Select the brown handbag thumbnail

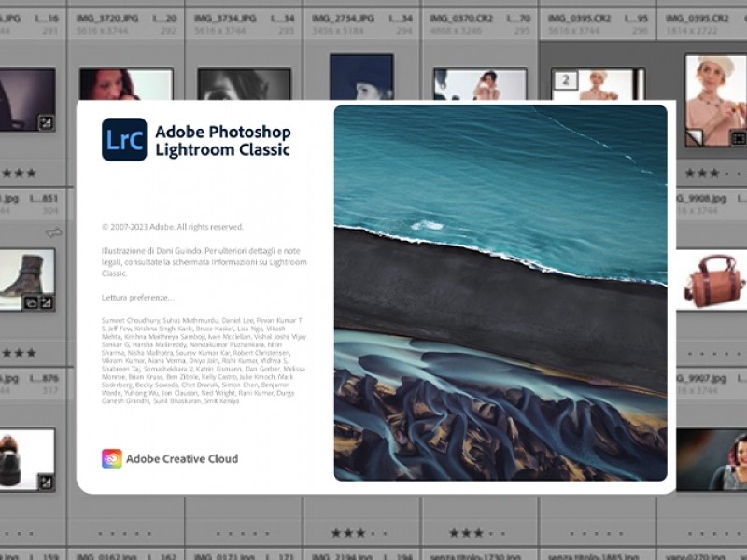712,279
